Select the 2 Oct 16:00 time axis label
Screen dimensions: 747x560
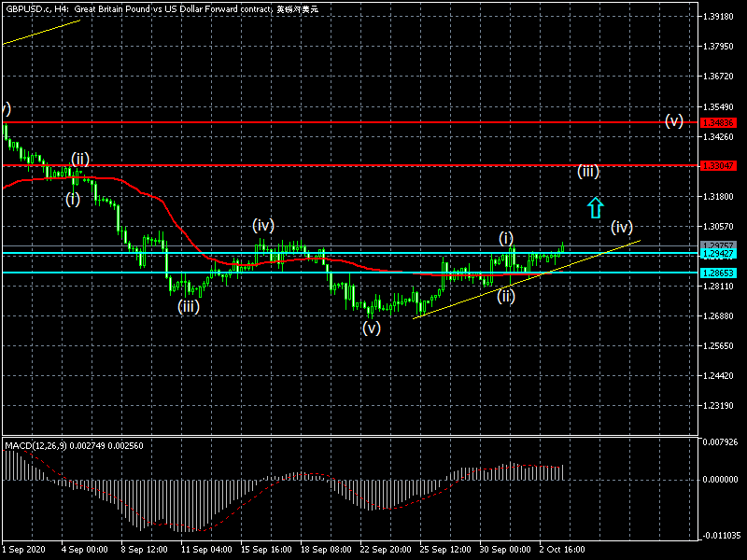click(x=564, y=551)
